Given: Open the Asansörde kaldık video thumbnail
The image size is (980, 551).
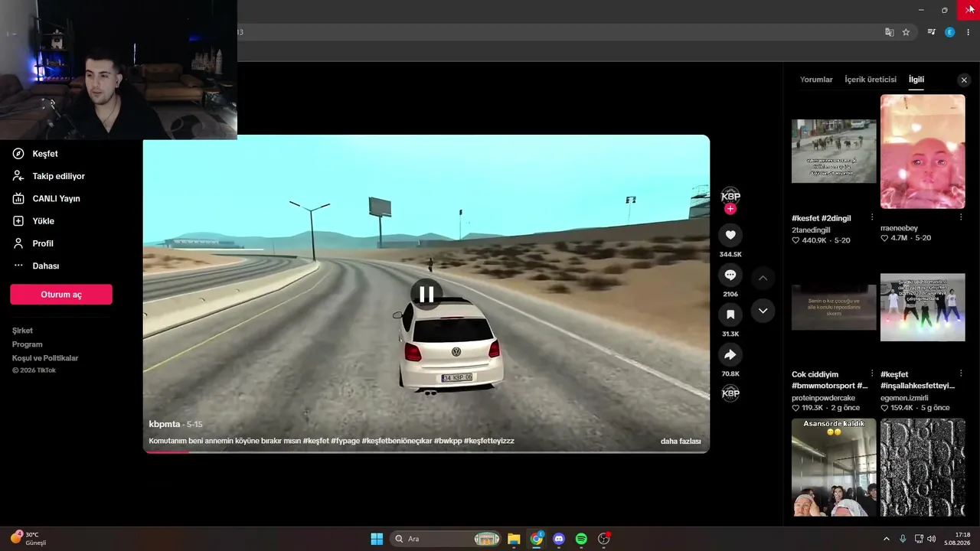Looking at the screenshot, I should [x=834, y=468].
